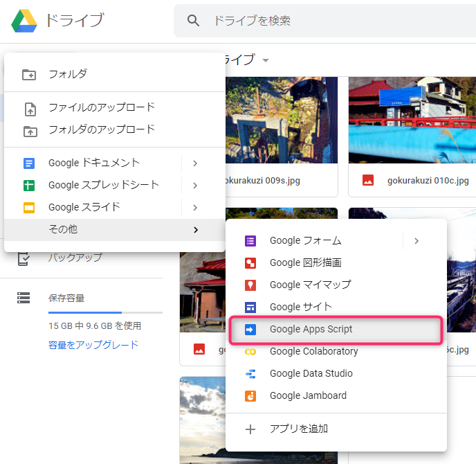
Task: Click the Google Drive logo
Action: coord(24,21)
